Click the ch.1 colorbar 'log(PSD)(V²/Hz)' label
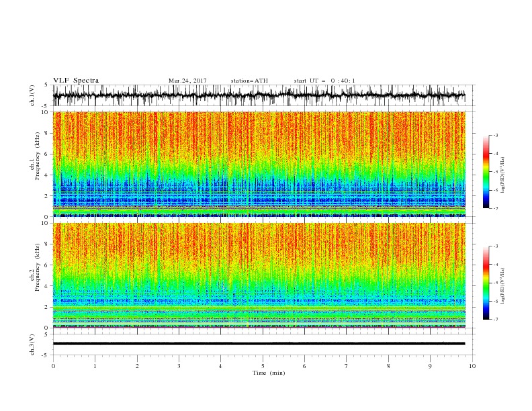 (x=503, y=175)
